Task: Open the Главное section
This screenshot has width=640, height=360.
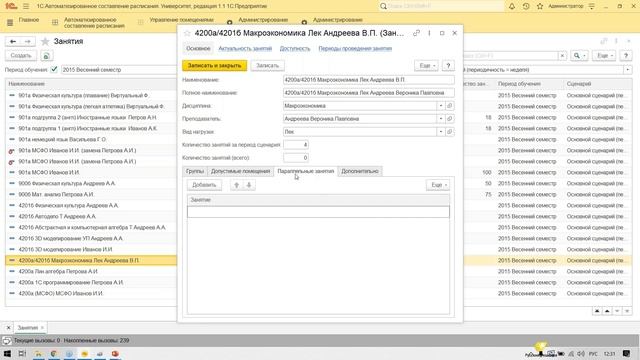Action: click(29, 20)
